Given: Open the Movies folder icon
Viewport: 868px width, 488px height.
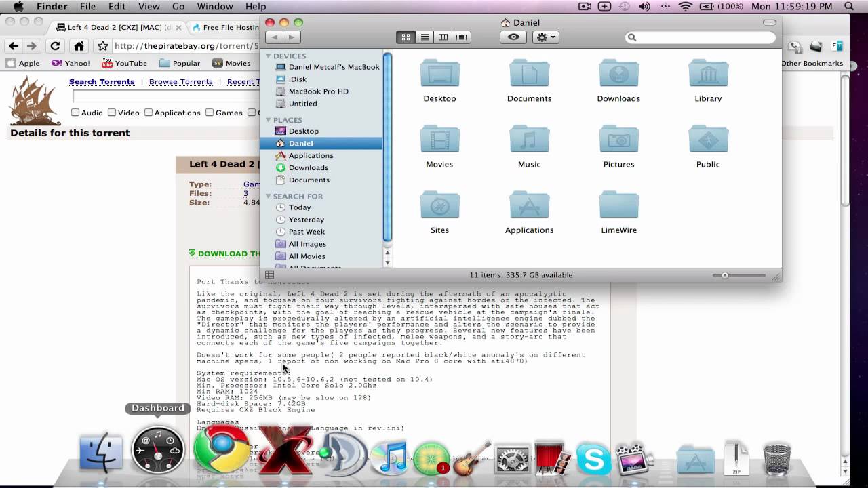Looking at the screenshot, I should tap(439, 139).
